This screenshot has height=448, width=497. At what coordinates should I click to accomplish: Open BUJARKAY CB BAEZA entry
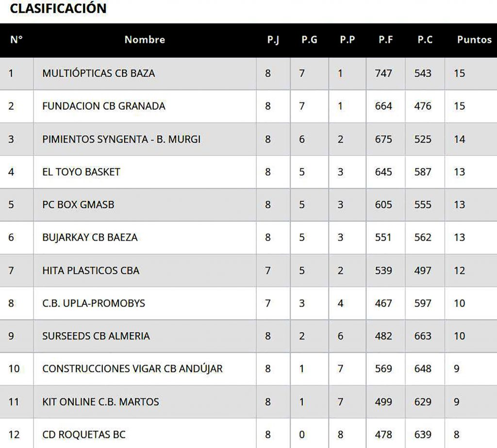90,237
